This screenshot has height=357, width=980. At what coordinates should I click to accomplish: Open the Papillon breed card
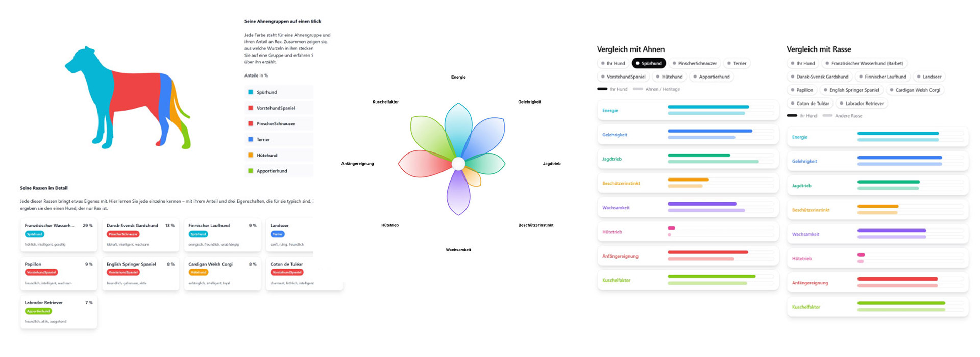click(59, 273)
